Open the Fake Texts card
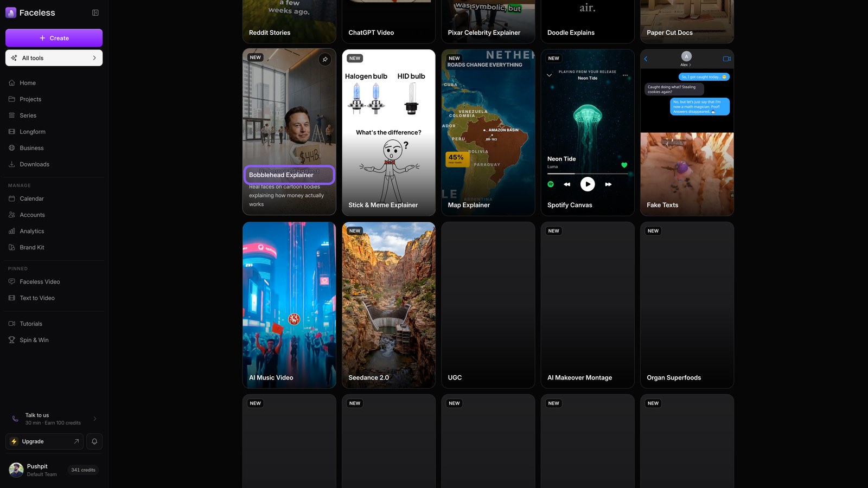 click(x=687, y=133)
